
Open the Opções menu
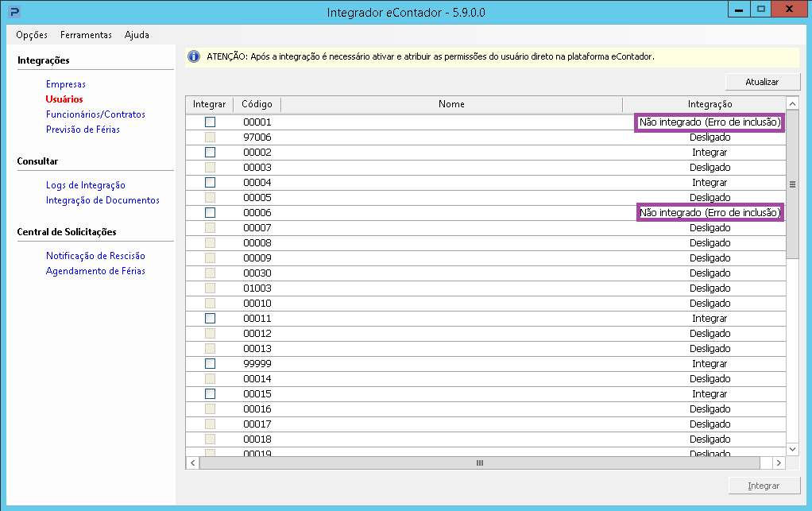(x=32, y=35)
